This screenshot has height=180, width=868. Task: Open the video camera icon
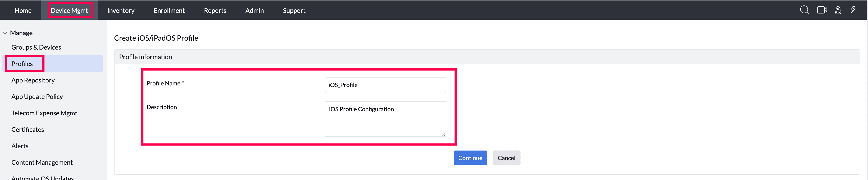click(x=821, y=10)
